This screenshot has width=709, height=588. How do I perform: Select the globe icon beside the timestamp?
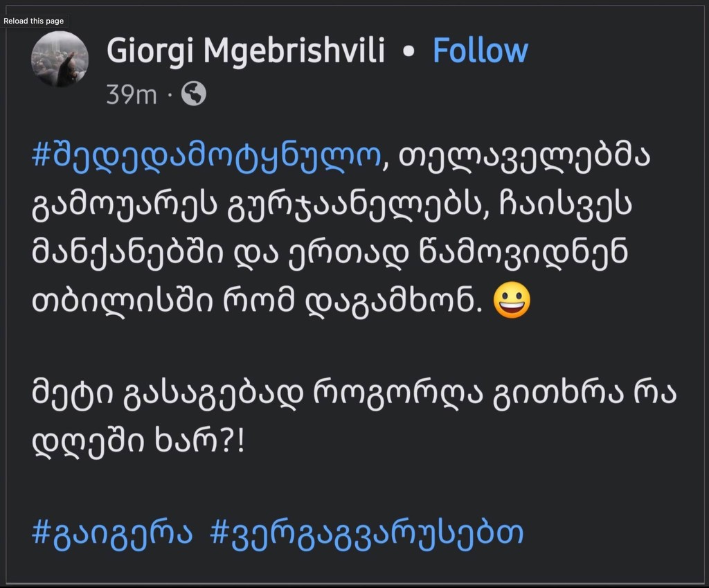pyautogui.click(x=192, y=93)
